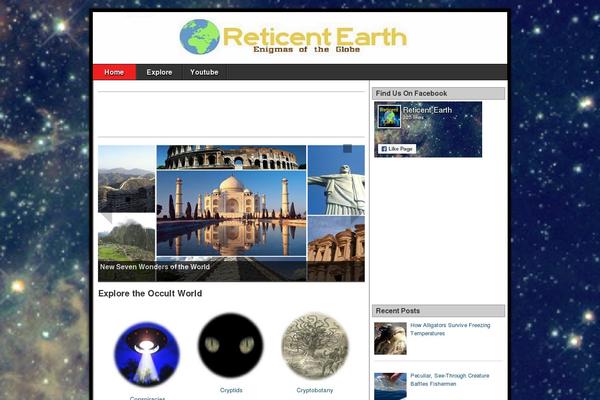Viewport: 600px width, 400px height.
Task: Open the Home menu tab
Action: pyautogui.click(x=114, y=72)
